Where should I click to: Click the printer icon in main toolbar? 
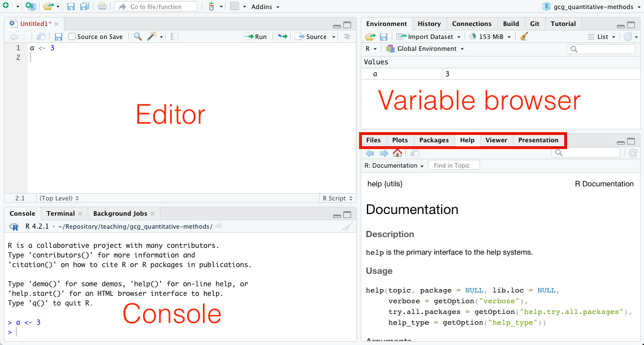click(x=102, y=7)
